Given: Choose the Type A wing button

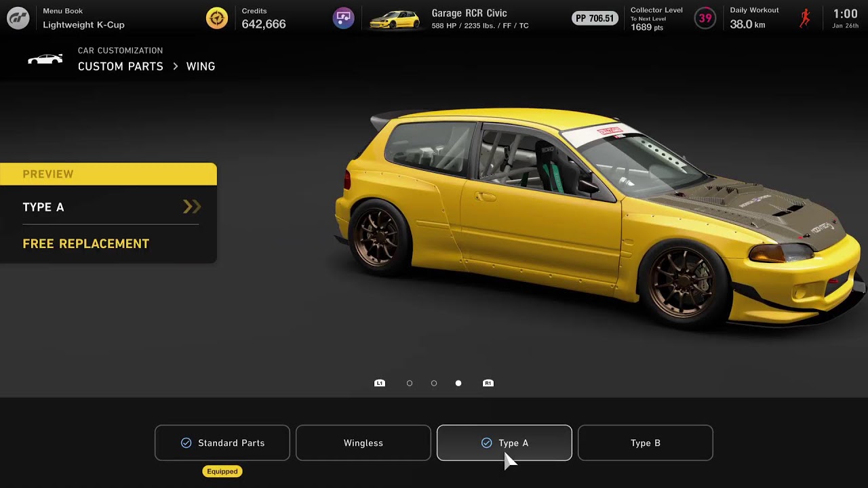Looking at the screenshot, I should point(505,443).
